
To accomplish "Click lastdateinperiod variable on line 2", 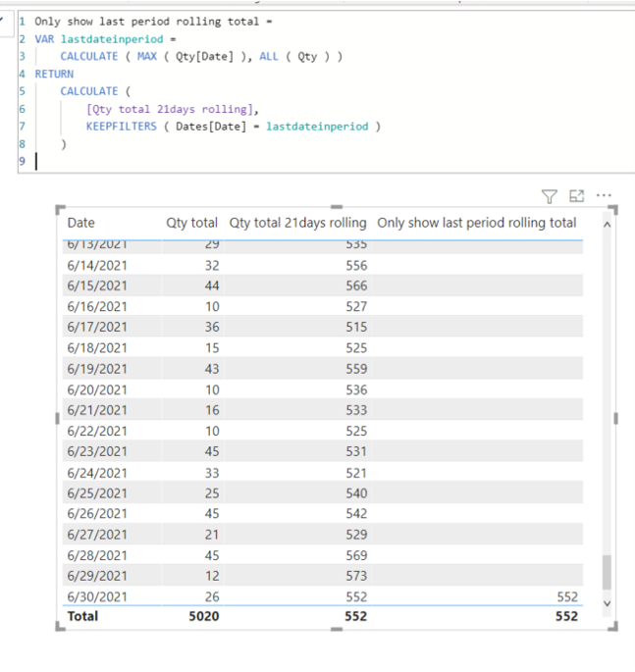I will click(112, 39).
